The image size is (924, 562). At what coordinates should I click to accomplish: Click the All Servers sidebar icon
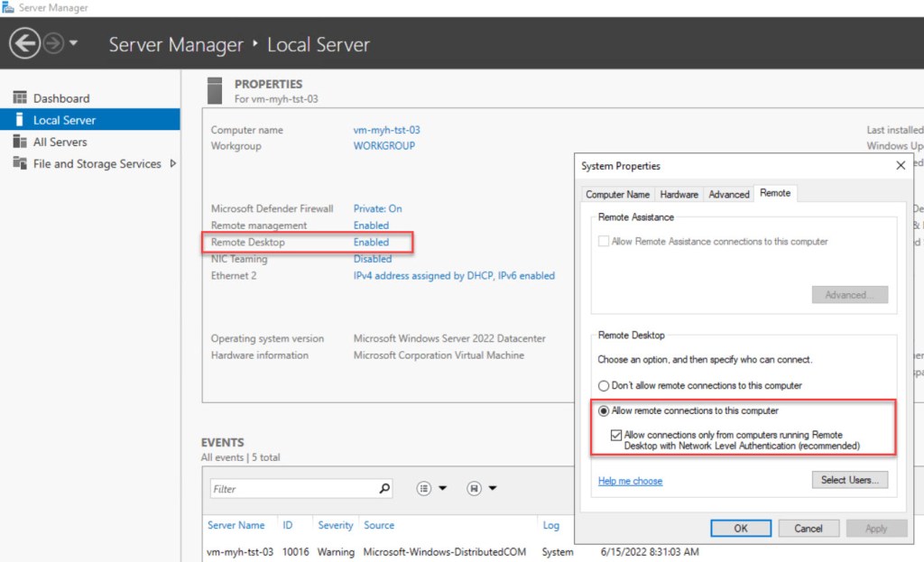[19, 142]
